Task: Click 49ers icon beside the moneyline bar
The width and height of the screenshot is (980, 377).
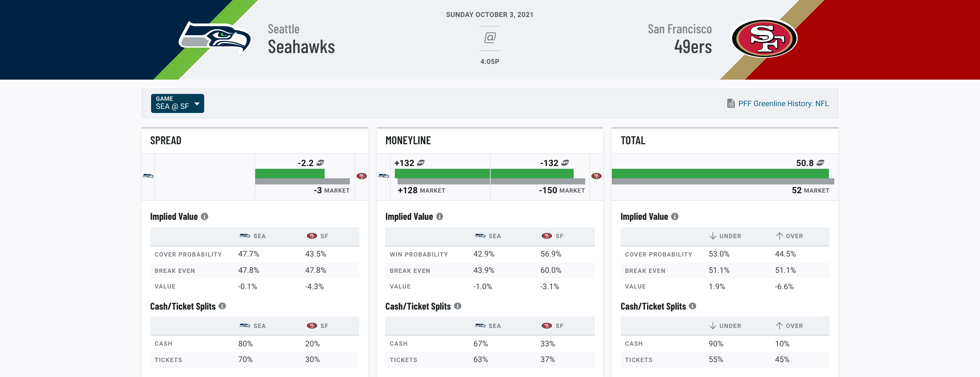Action: tap(597, 176)
